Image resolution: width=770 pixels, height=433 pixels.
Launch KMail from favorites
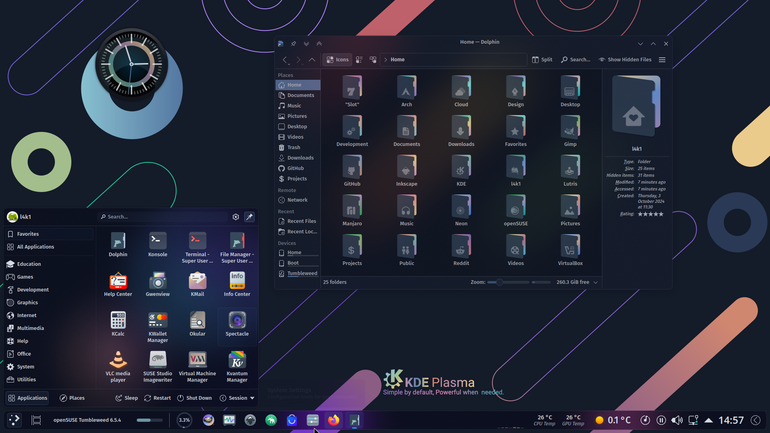point(197,284)
